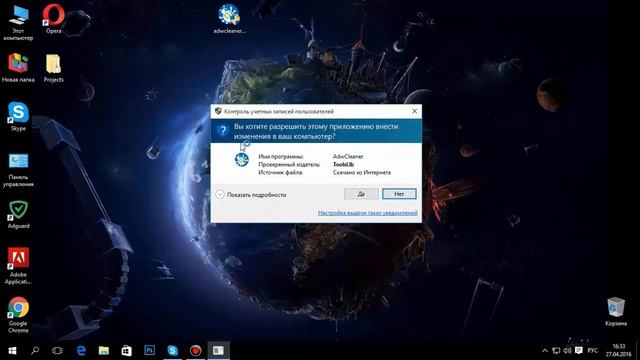Launch Skype from the desktop shortcut
The width and height of the screenshot is (640, 360).
[x=18, y=117]
